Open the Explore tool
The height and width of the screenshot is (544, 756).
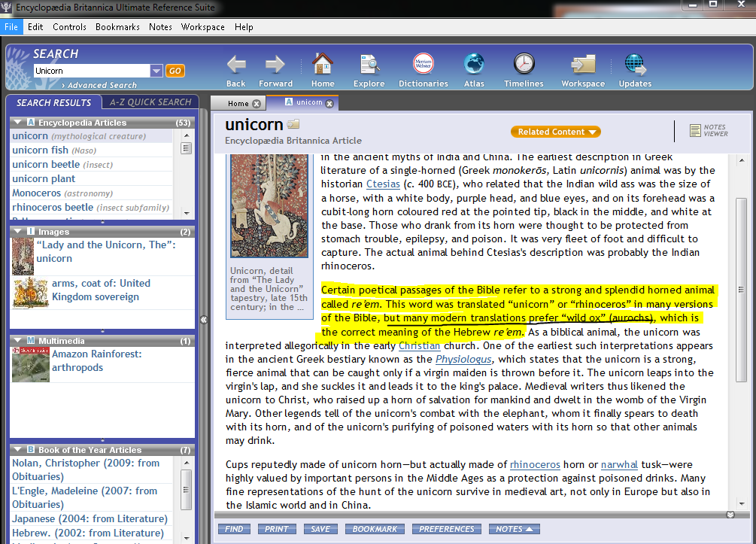click(369, 64)
